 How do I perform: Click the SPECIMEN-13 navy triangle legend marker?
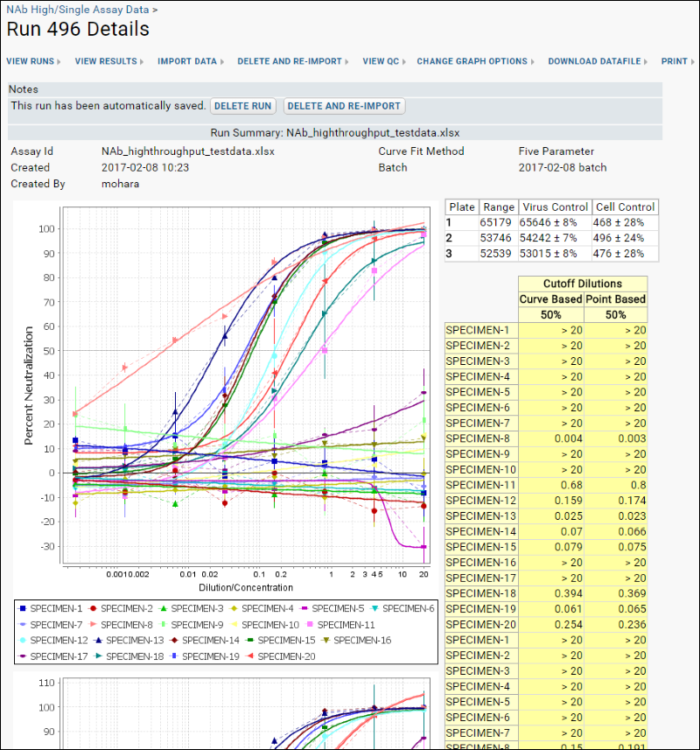pos(98,641)
